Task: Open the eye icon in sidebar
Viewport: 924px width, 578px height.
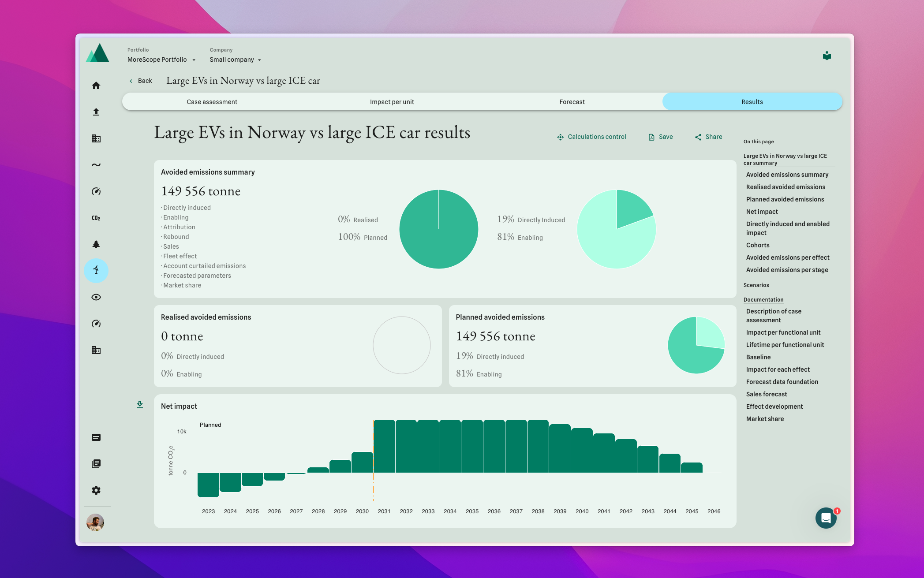Action: [x=96, y=297]
